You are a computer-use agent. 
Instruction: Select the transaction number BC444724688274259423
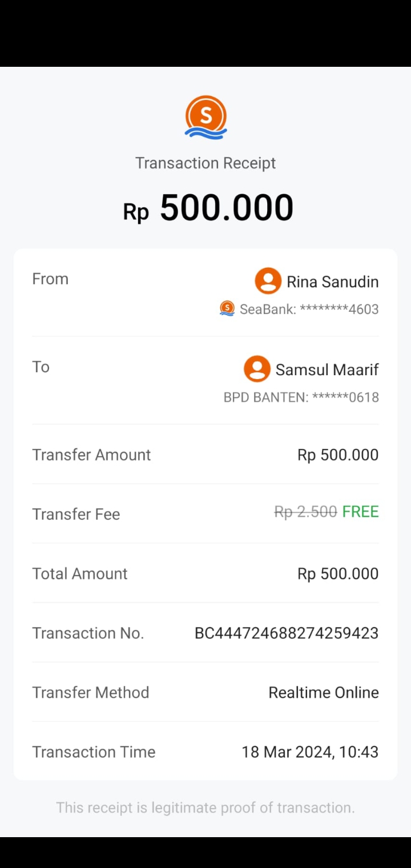click(x=287, y=633)
